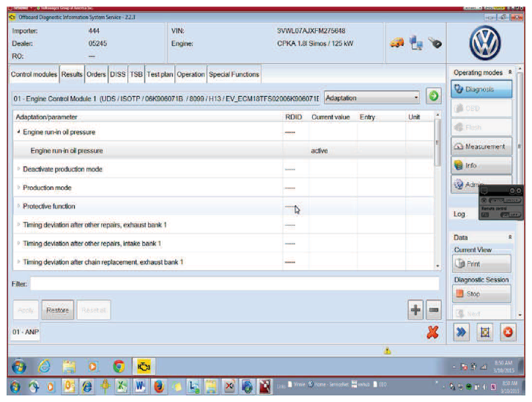Open Outlook from the lower taskbar
Viewport: 532px width, 402px height.
[69, 387]
